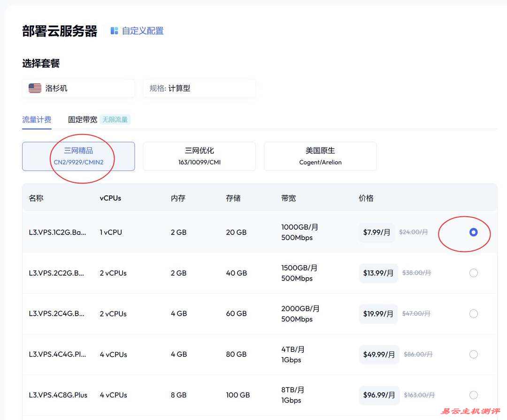Viewport: 507px width, 420px height.
Task: Choose the L3.VPS.4C4G.Plus plan radio button
Action: pyautogui.click(x=473, y=354)
